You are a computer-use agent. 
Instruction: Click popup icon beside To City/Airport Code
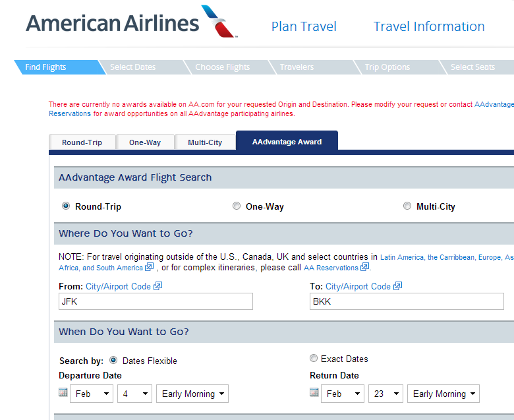[x=397, y=286]
